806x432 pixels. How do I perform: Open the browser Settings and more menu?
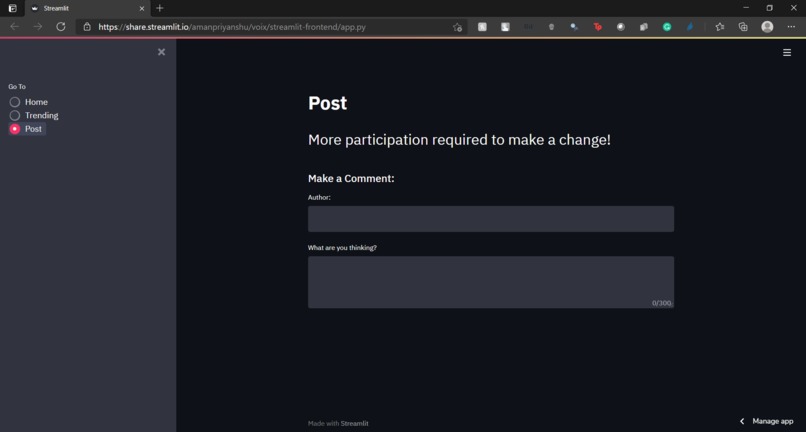point(791,27)
